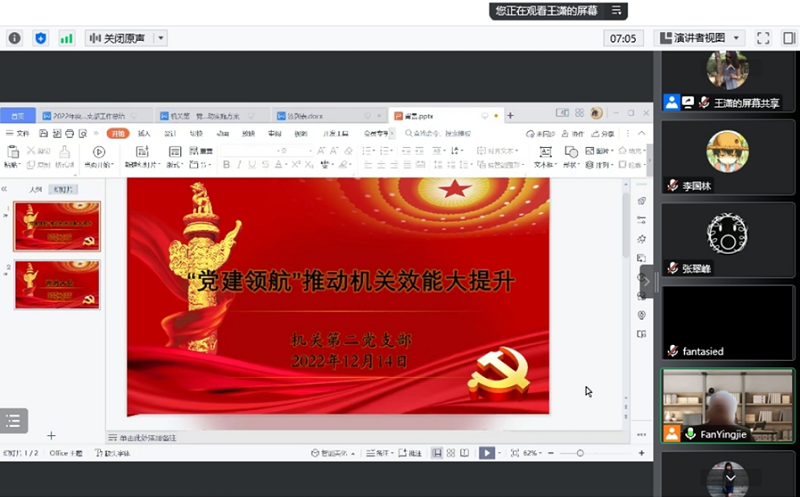Screen dimensions: 800x497
Task: Toggle Strikethrough formatting
Action: (x=265, y=164)
